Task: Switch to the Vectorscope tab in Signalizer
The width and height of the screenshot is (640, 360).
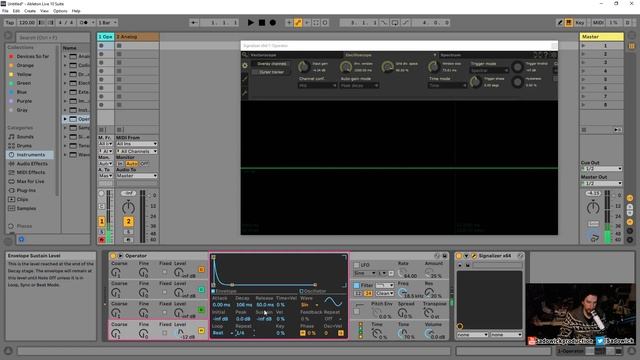Action: 296,55
